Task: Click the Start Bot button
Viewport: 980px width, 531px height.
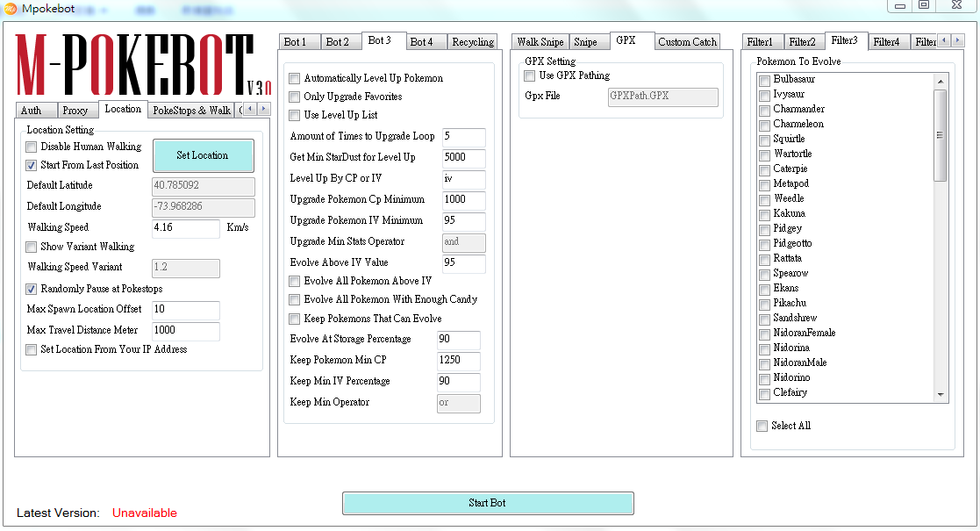Action: 488,504
